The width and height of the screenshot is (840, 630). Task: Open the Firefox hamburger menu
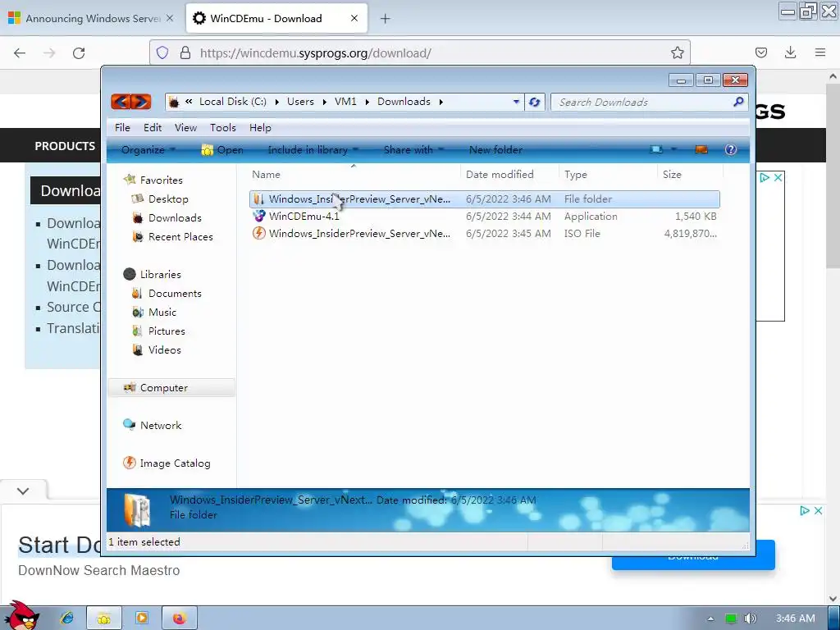coord(820,52)
